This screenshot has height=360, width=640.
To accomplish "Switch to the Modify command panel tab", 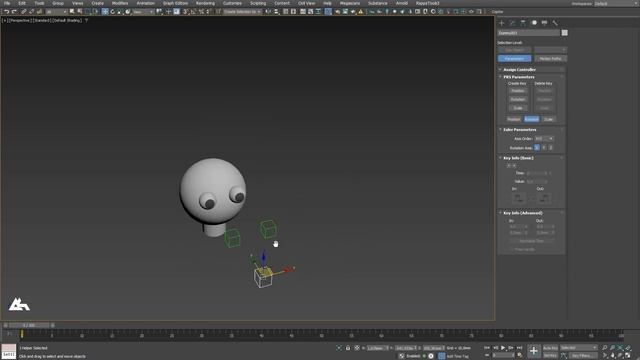I will click(512, 23).
